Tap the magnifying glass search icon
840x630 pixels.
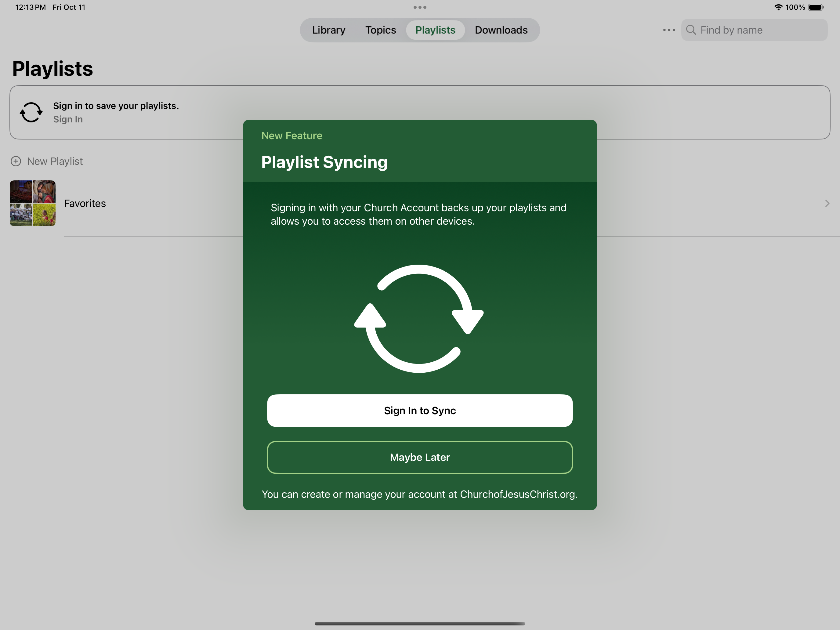691,30
